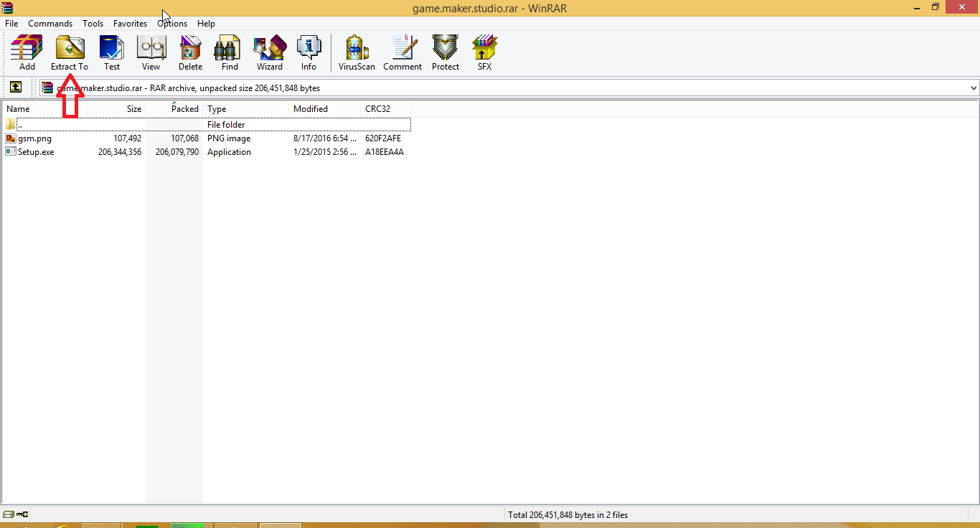Click the status text "Total 206,451,848 bytes in 2 files"
This screenshot has height=528, width=980.
(568, 514)
